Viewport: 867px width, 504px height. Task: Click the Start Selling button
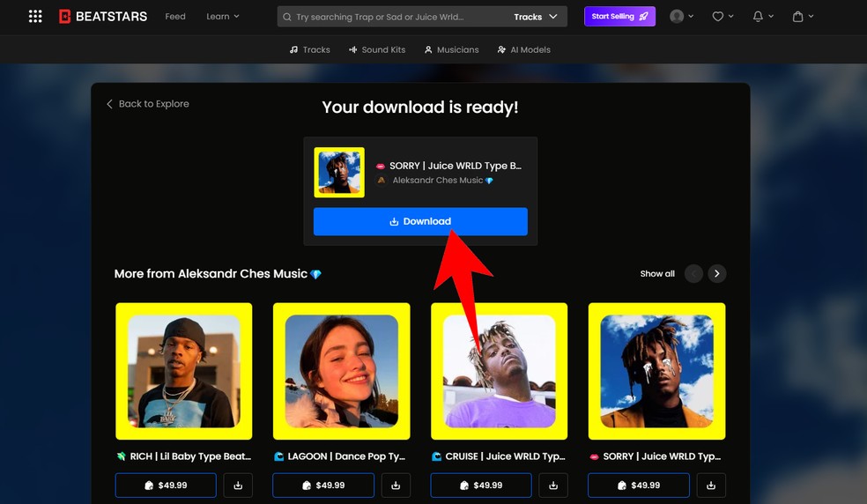[619, 17]
